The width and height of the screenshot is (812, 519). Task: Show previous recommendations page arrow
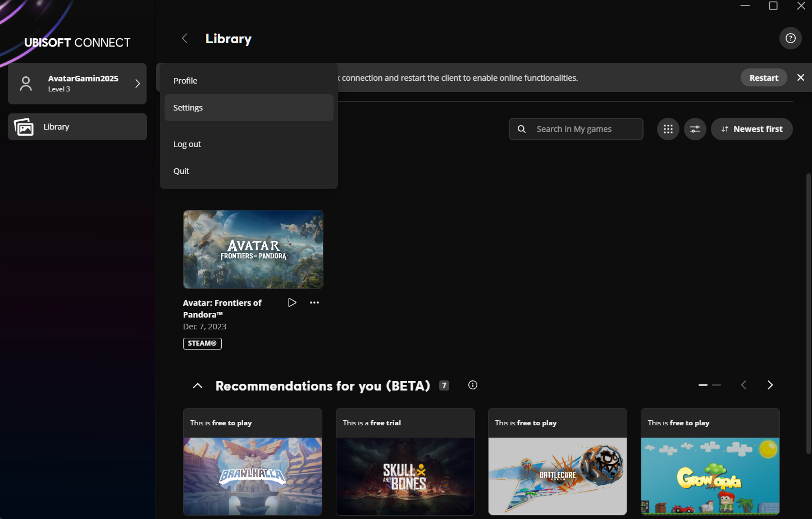743,385
